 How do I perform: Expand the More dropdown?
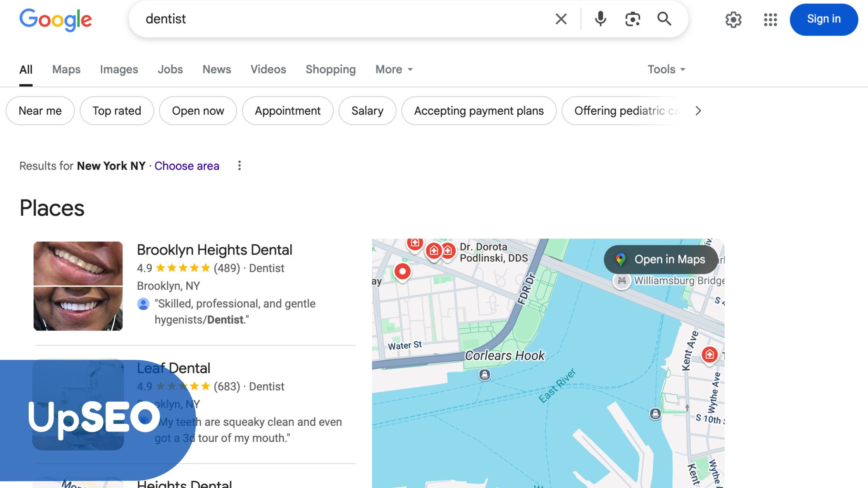(x=394, y=69)
